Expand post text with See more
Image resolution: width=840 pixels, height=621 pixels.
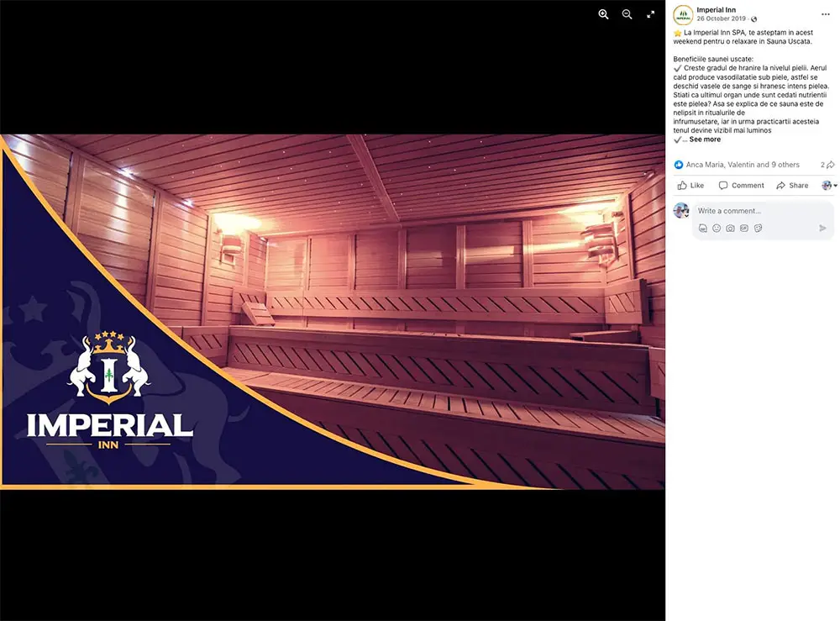point(705,139)
